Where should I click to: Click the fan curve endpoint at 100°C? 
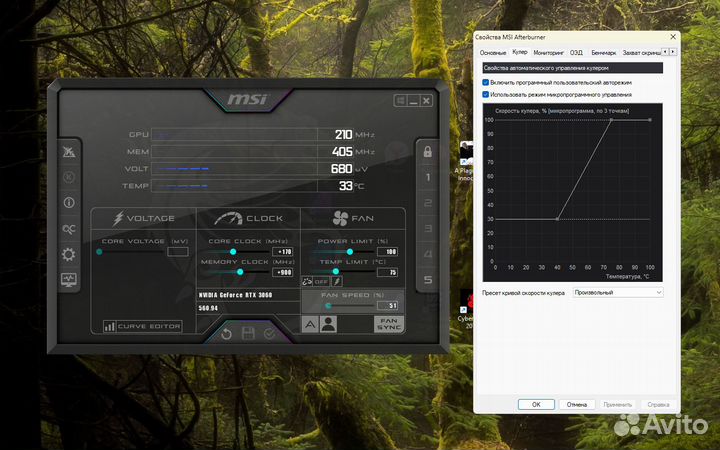tap(650, 120)
